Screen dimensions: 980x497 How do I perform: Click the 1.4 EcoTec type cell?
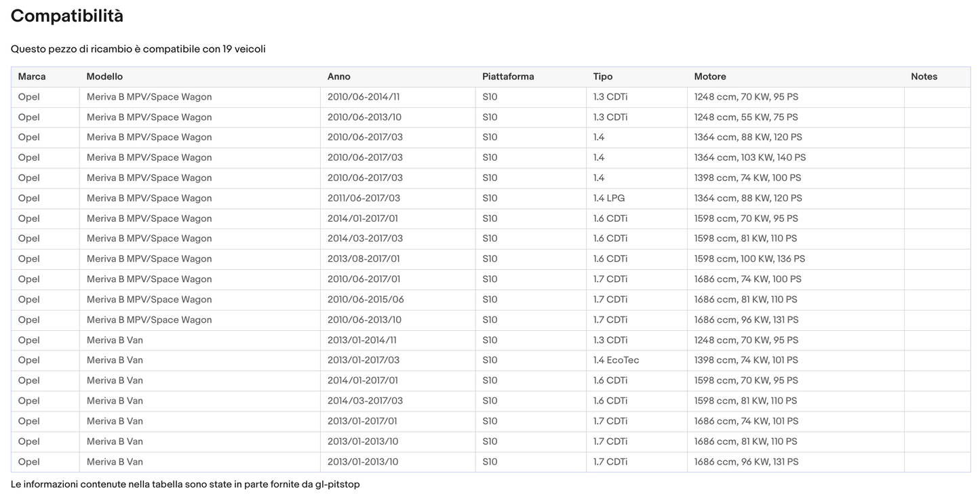(x=616, y=360)
